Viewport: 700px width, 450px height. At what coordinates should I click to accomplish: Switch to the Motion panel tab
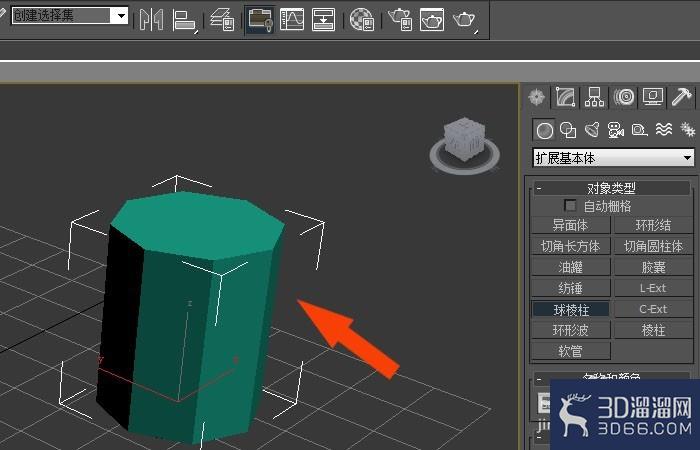tap(624, 97)
